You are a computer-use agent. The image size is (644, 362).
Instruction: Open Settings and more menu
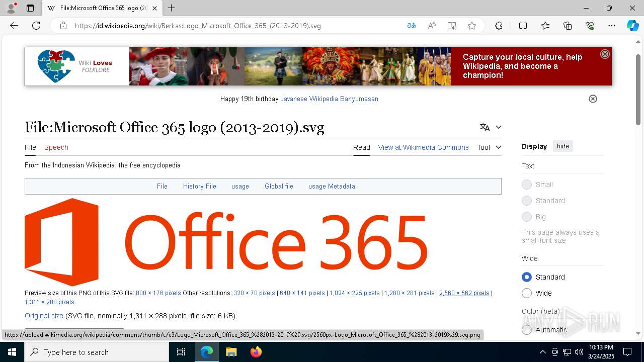tap(612, 26)
